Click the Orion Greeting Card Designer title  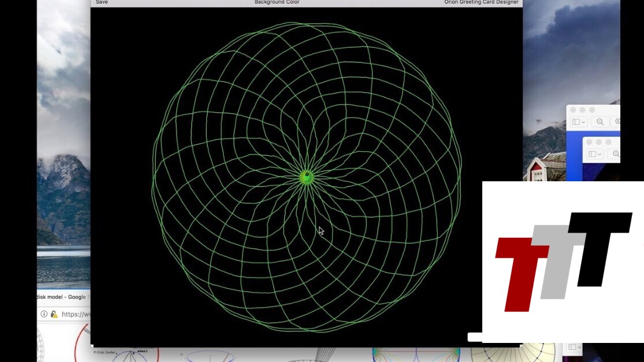click(x=481, y=2)
